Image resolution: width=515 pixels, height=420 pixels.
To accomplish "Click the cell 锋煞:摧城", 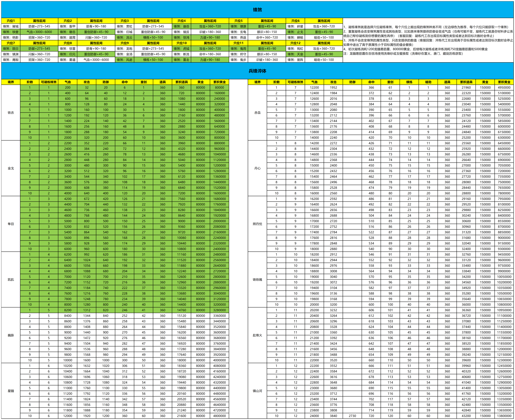I will point(11,26).
